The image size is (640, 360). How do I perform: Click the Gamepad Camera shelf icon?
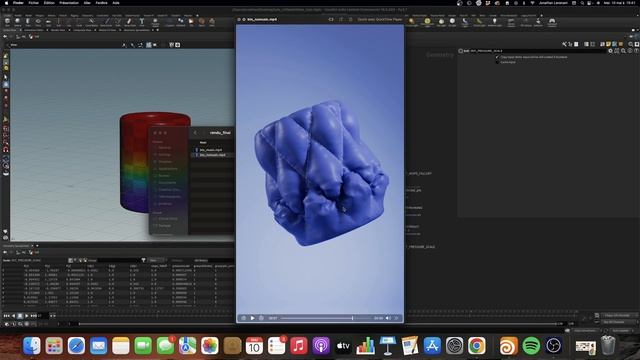coord(552,22)
